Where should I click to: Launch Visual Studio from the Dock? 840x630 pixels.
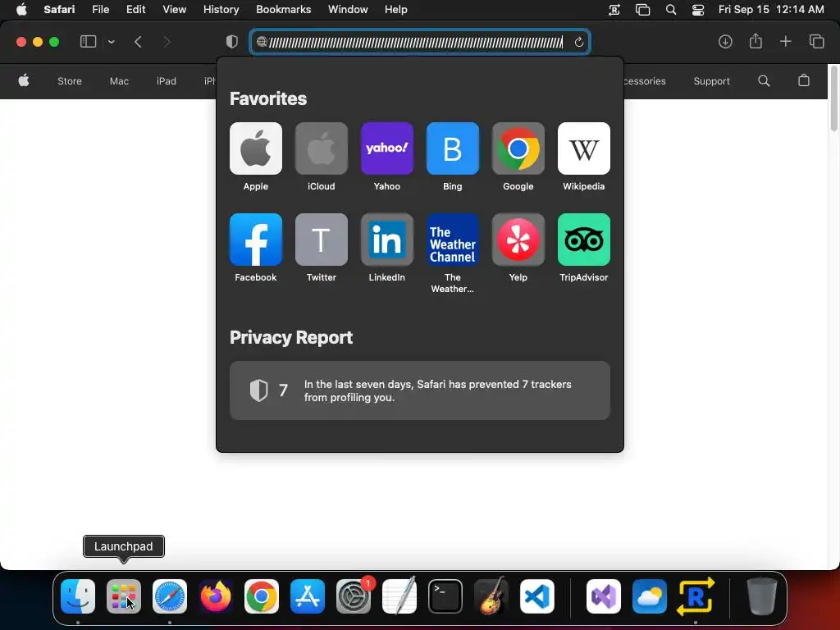click(604, 596)
